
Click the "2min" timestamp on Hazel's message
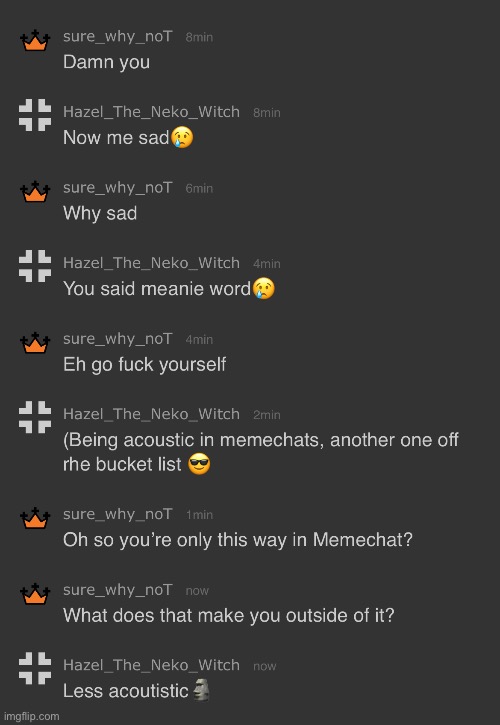point(267,415)
